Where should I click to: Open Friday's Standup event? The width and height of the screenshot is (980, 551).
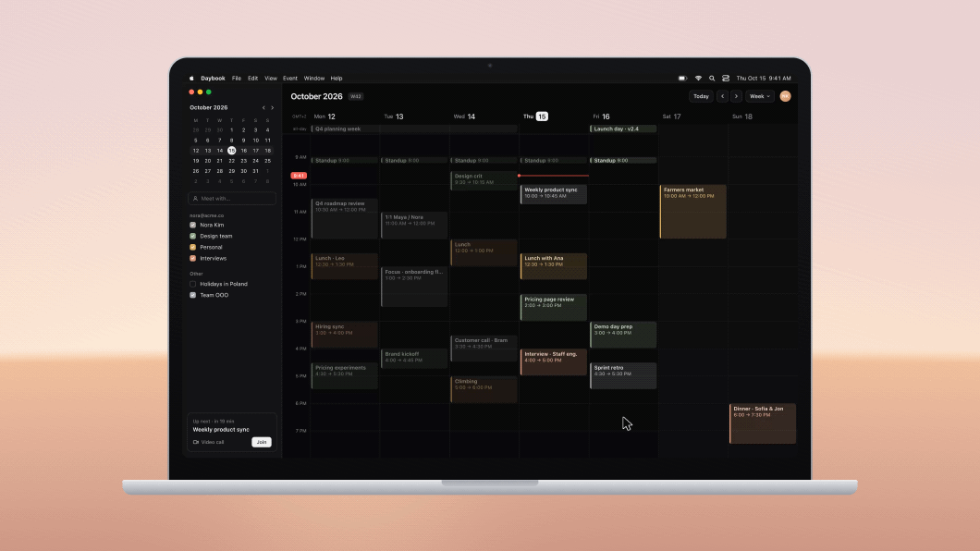pos(623,161)
